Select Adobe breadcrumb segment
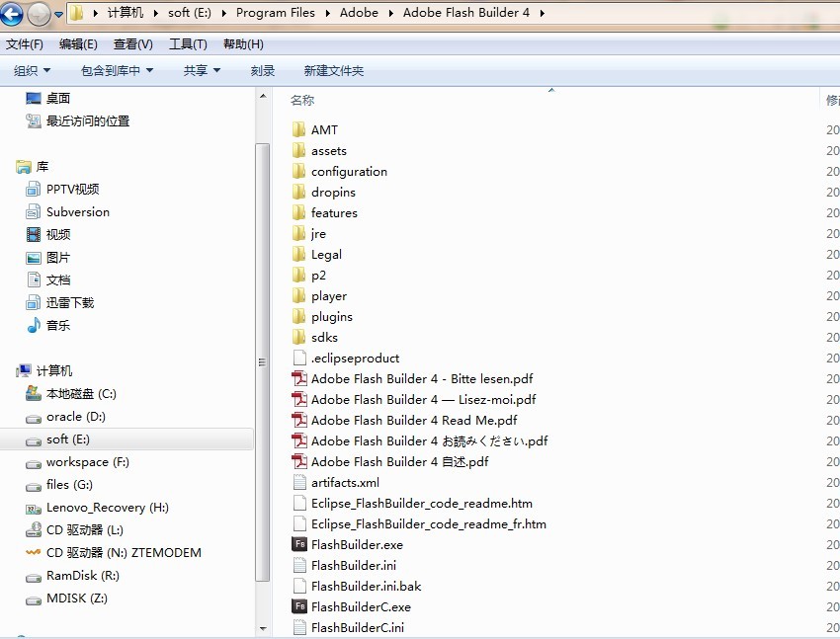The width and height of the screenshot is (840, 639). tap(359, 13)
